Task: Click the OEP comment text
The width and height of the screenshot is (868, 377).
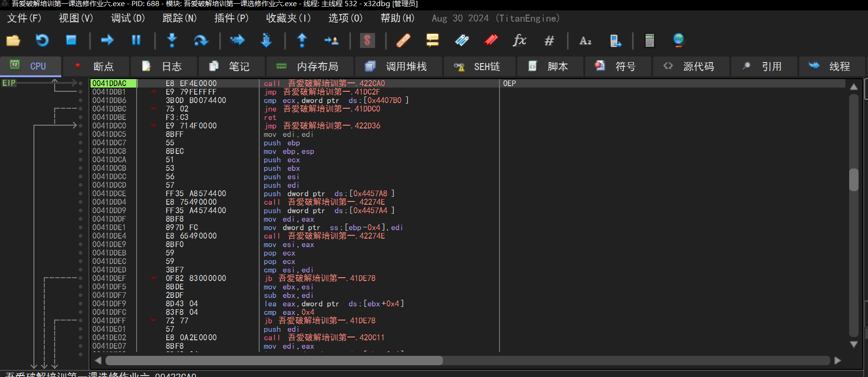Action: pyautogui.click(x=509, y=83)
